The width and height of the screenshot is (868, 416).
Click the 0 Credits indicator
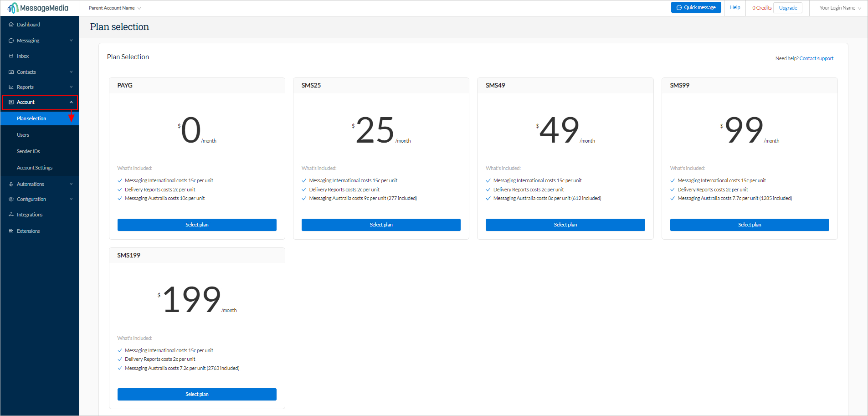762,8
